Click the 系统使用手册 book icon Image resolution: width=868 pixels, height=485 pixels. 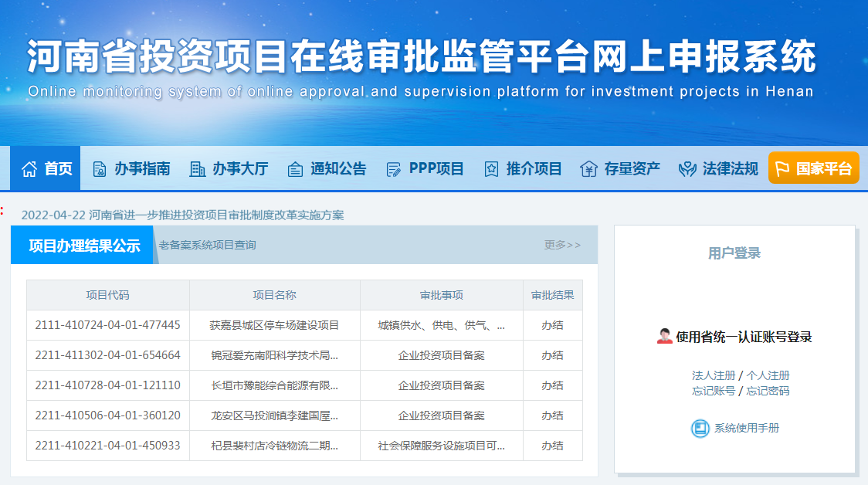(700, 428)
